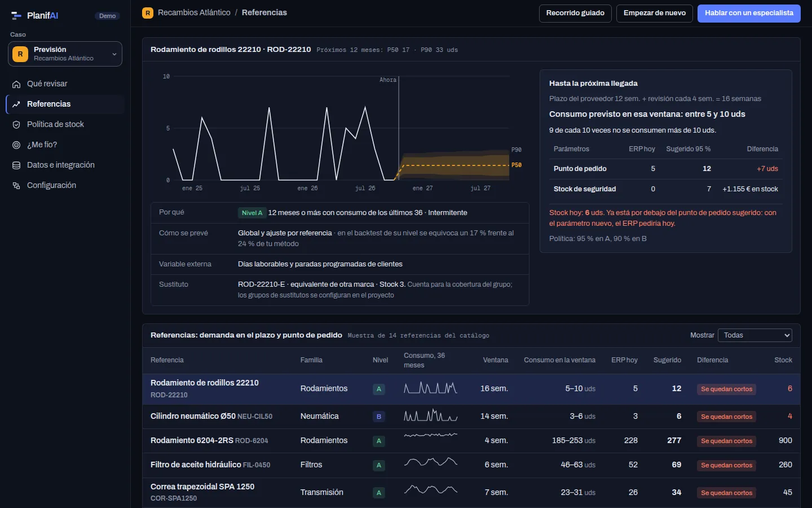
Task: Click stock value 900 for Rodamiento 6204-2RS
Action: click(785, 440)
